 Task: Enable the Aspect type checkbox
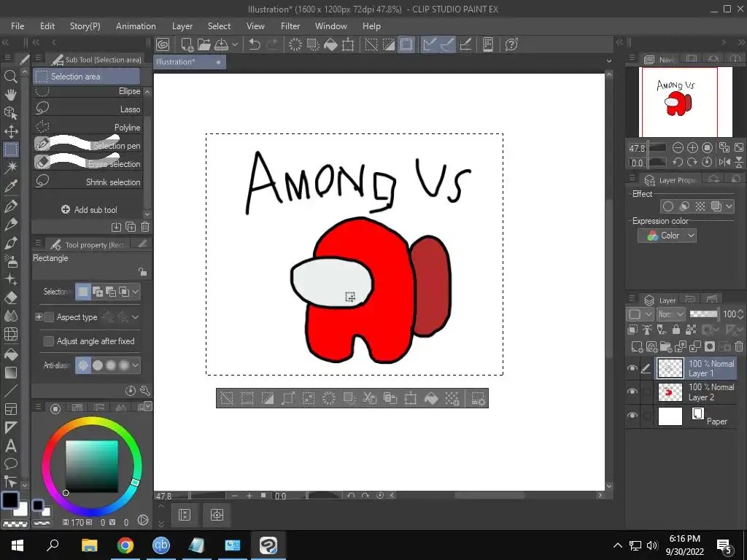click(49, 317)
